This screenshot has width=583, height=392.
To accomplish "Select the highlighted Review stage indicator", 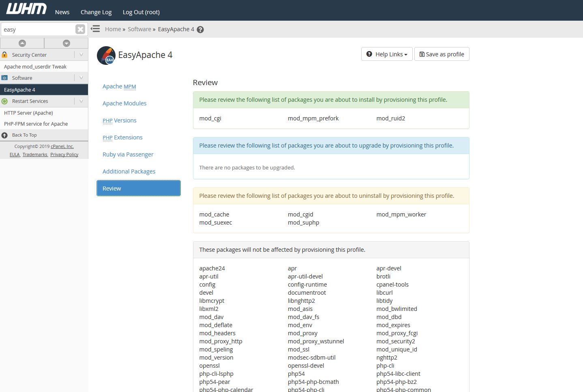I will [x=138, y=188].
